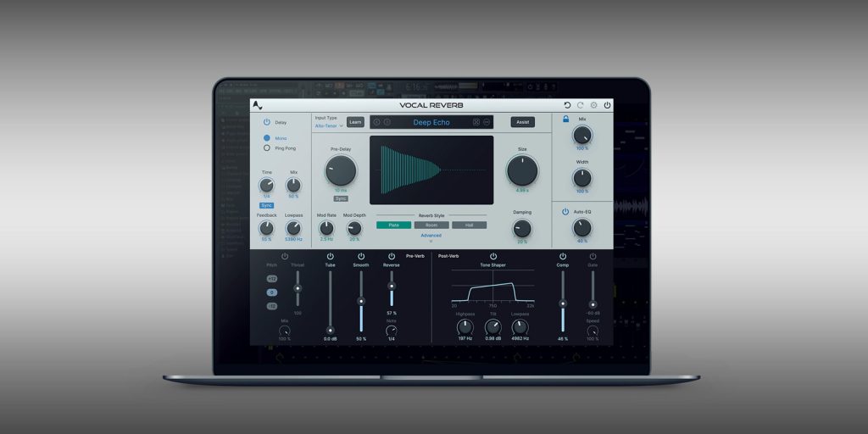Click the expand icon beside Deep Echo preset
This screenshot has width=868, height=434.
pyautogui.click(x=476, y=122)
